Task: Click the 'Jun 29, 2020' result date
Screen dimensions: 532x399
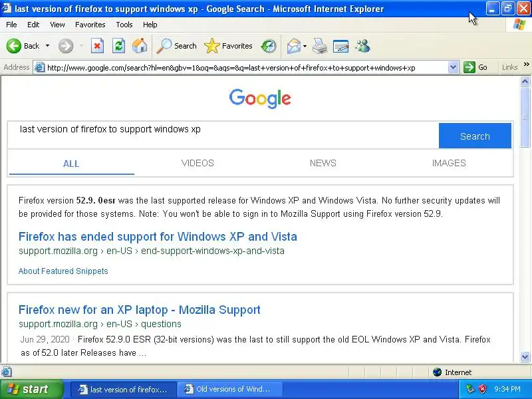Action: click(x=45, y=339)
